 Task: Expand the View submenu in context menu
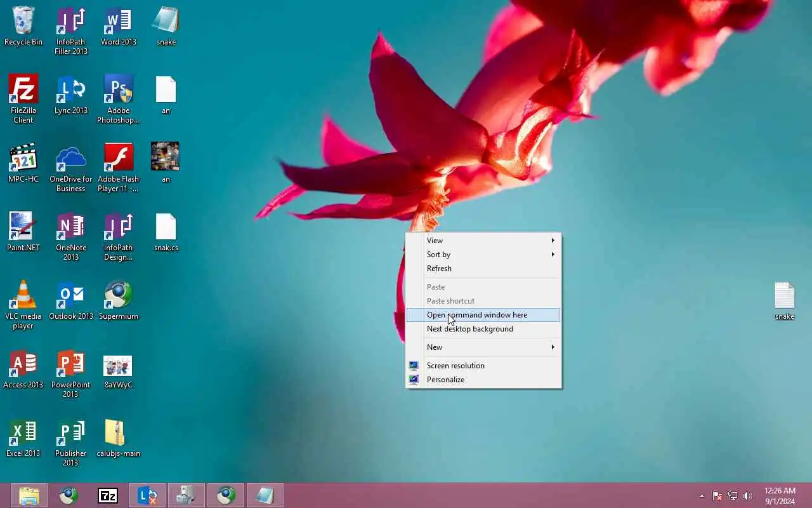coord(483,241)
